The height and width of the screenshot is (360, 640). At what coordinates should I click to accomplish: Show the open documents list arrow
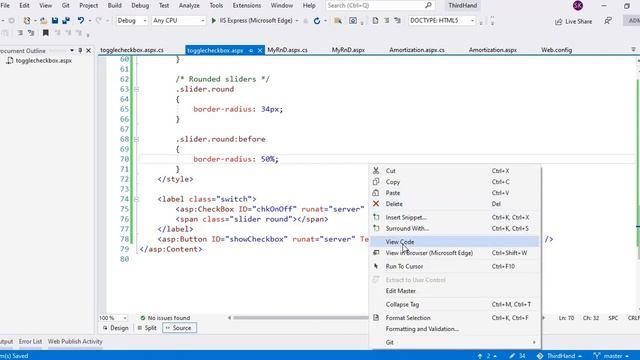click(x=633, y=49)
